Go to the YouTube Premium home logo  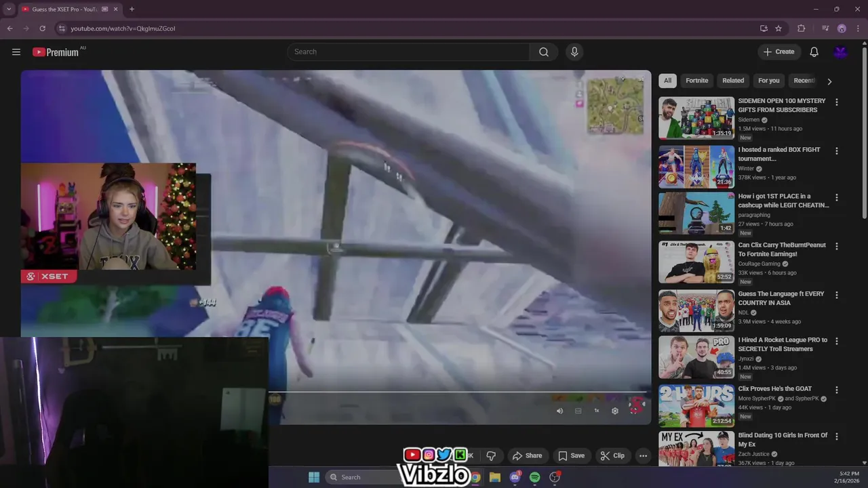point(56,52)
